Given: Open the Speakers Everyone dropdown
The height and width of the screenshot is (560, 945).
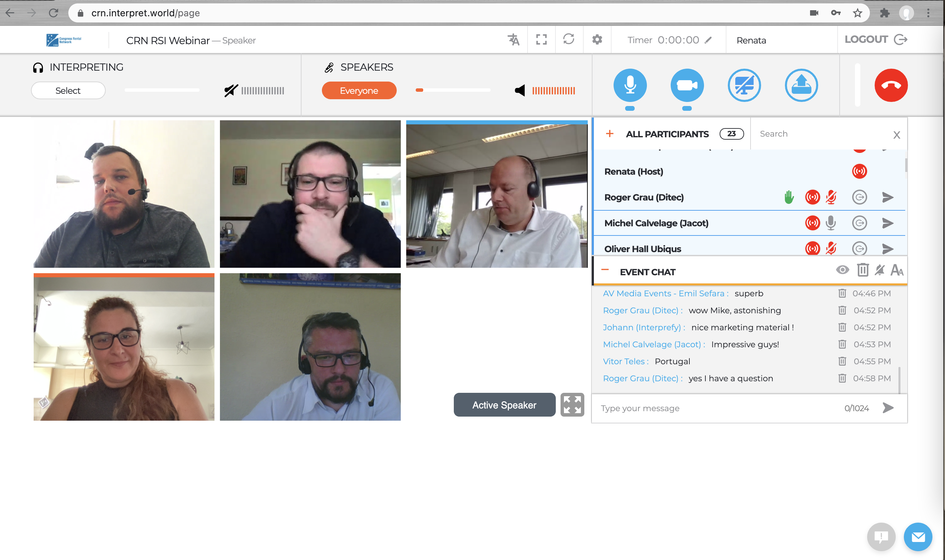Looking at the screenshot, I should (x=359, y=91).
